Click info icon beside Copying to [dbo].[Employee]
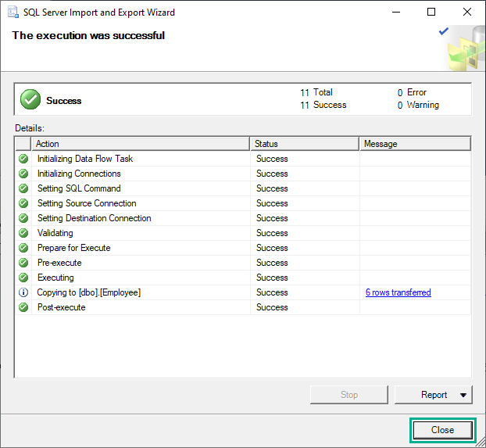This screenshot has height=448, width=486. tap(23, 292)
